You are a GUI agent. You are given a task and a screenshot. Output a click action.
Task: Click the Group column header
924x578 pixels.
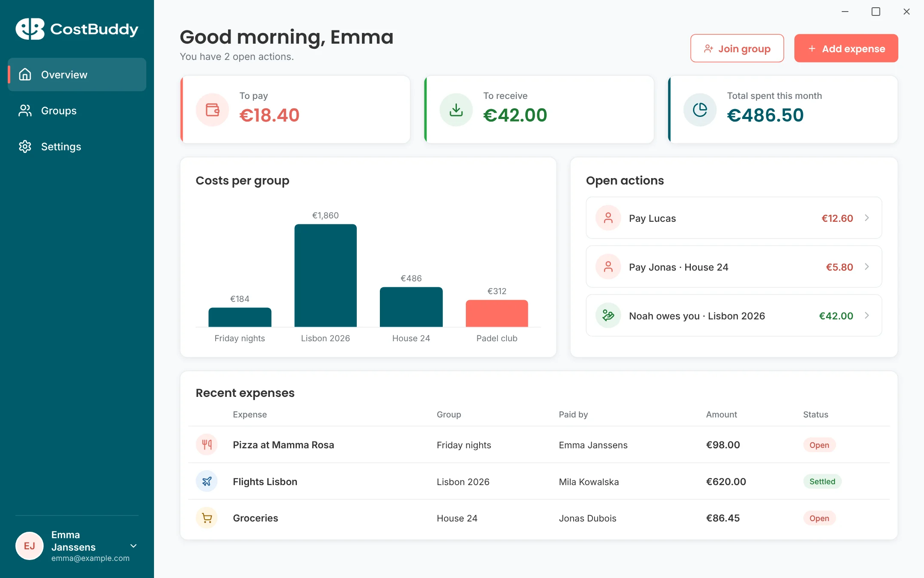(449, 414)
